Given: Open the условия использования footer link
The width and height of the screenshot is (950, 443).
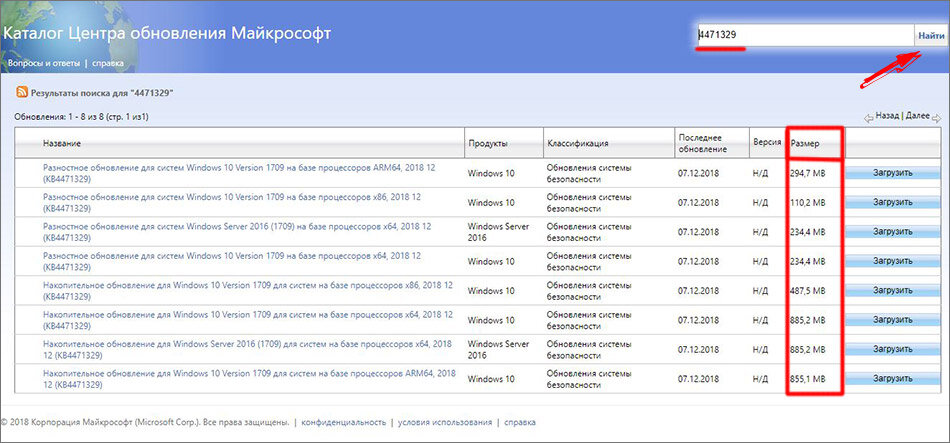Looking at the screenshot, I should click(x=445, y=422).
